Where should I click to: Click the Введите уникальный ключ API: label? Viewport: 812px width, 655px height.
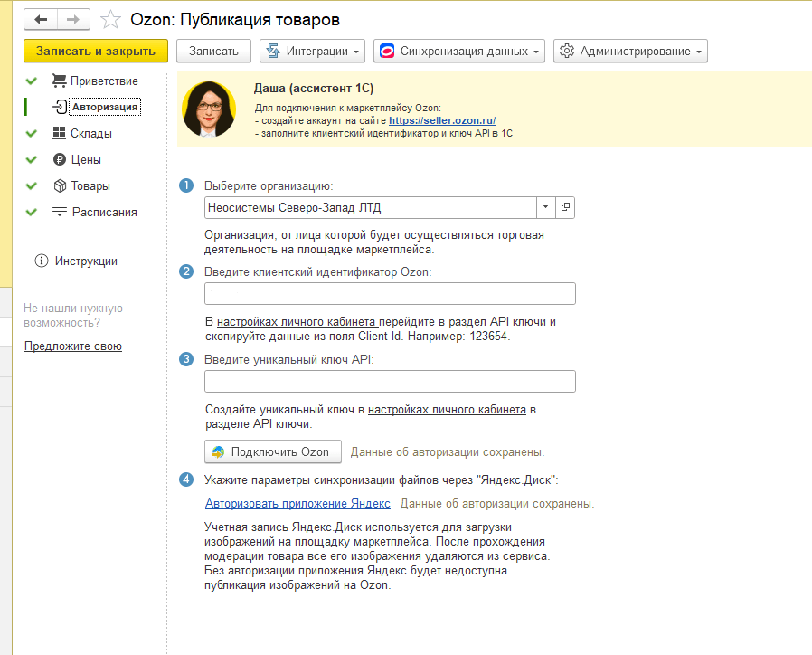pyautogui.click(x=289, y=360)
